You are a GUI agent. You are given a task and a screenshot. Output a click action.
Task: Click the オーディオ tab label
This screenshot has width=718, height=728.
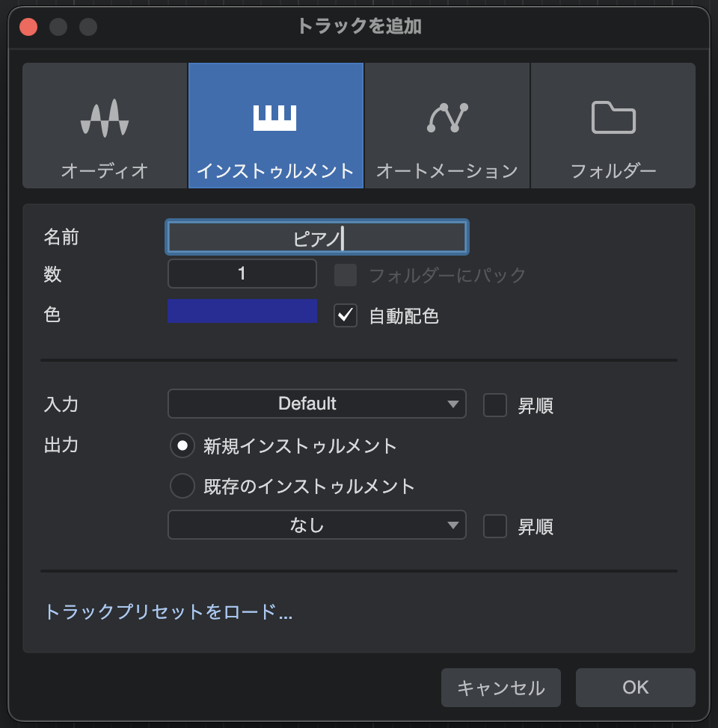pos(105,171)
